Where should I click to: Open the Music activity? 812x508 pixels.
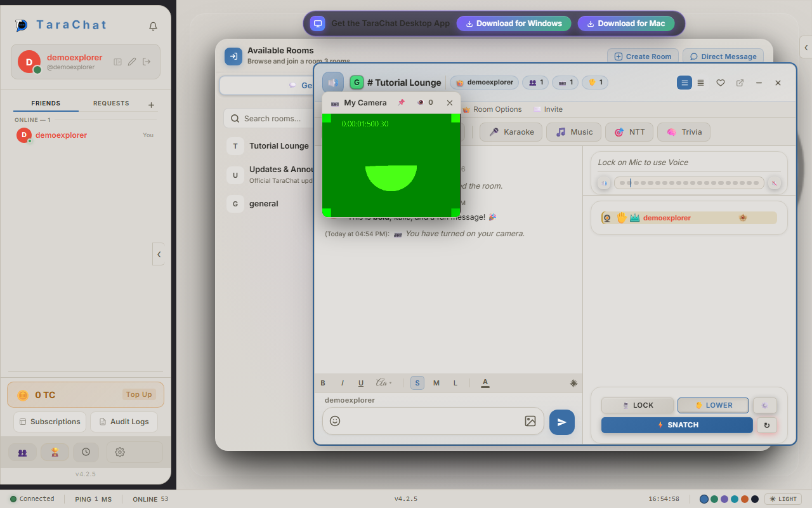click(x=574, y=132)
